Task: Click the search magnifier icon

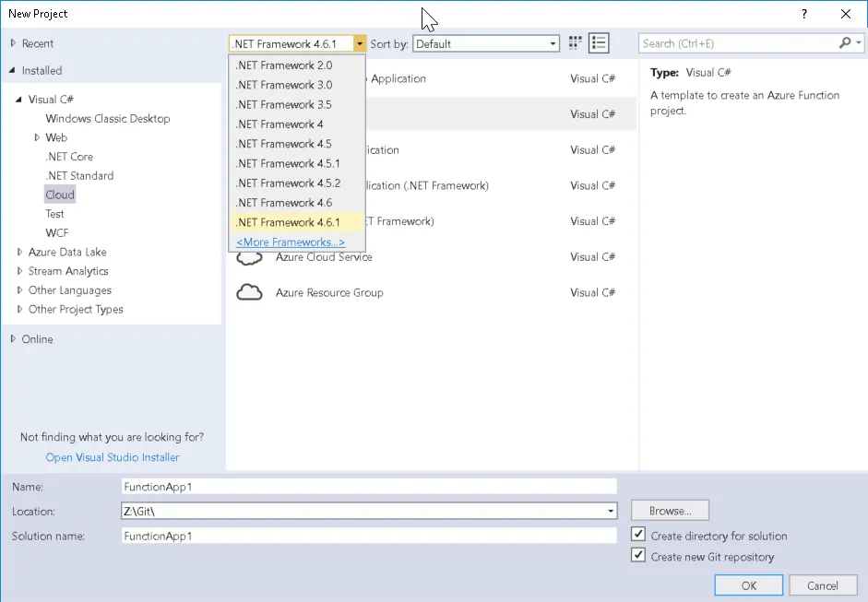Action: pyautogui.click(x=845, y=43)
